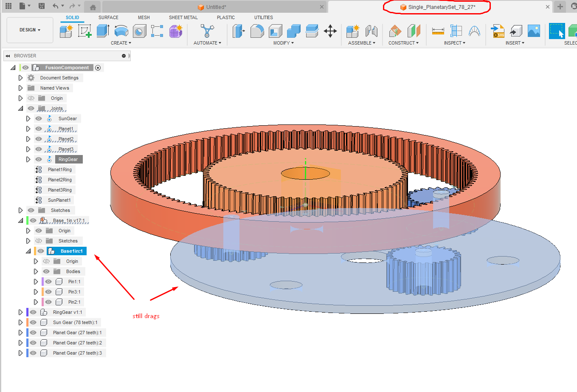The image size is (577, 392).
Task: Click the New Component icon in Create
Action: [66, 31]
